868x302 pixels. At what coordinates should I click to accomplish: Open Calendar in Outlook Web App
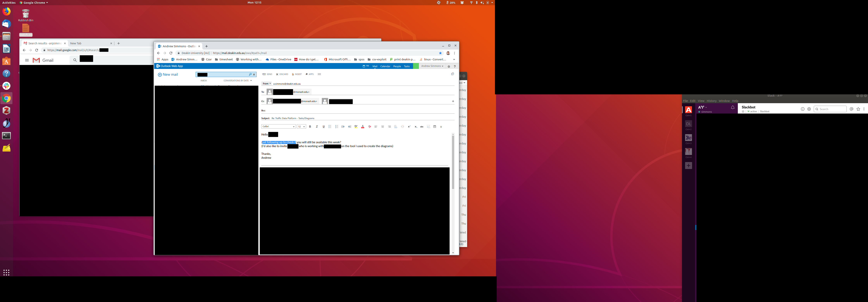pos(385,66)
